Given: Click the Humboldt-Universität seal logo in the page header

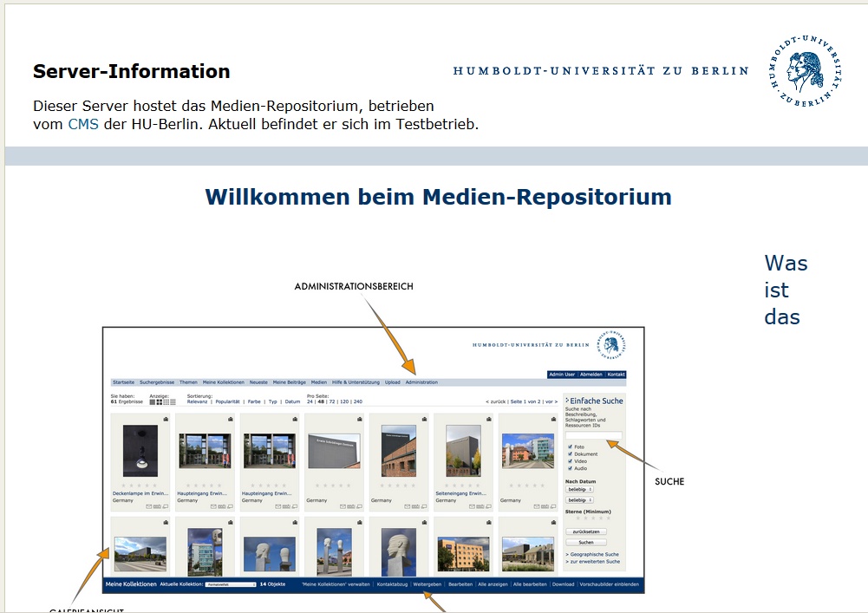Looking at the screenshot, I should (x=806, y=71).
